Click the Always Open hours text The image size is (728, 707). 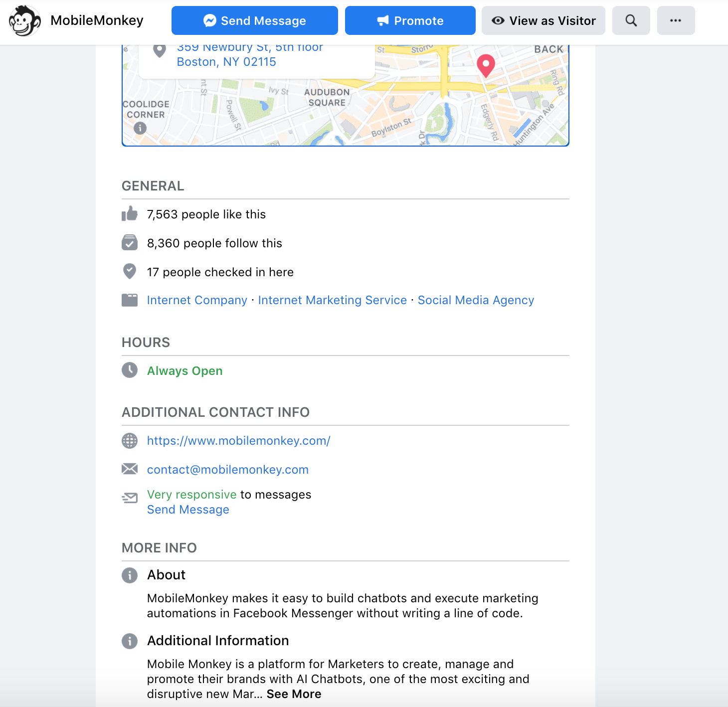pos(184,371)
